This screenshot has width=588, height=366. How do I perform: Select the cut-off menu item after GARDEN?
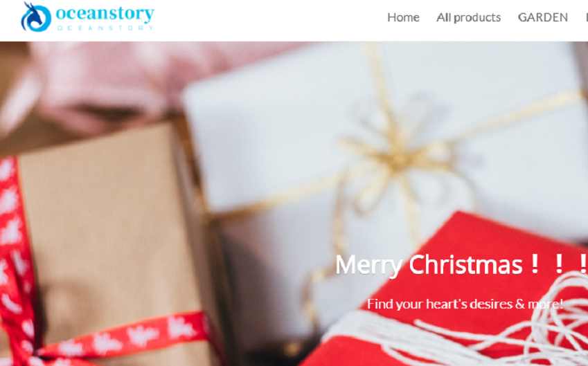[x=586, y=17]
